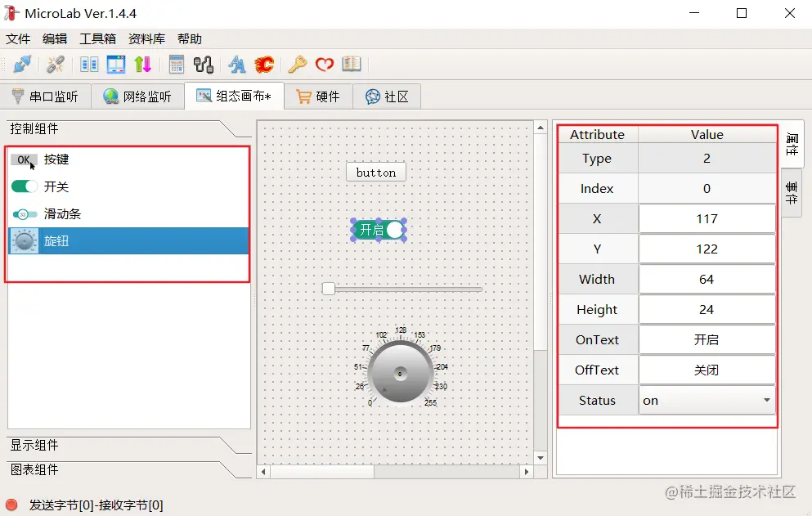Viewport: 812px width, 516px height.
Task: Click the flaming red C icon
Action: tap(264, 65)
